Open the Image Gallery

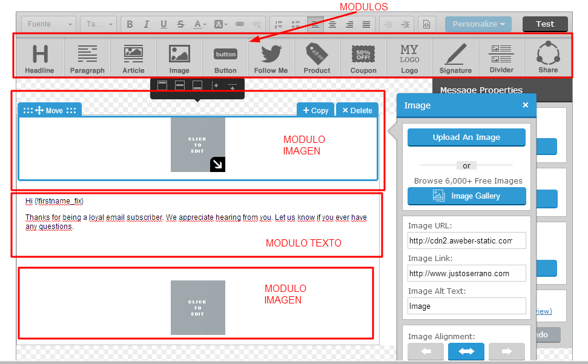point(466,196)
